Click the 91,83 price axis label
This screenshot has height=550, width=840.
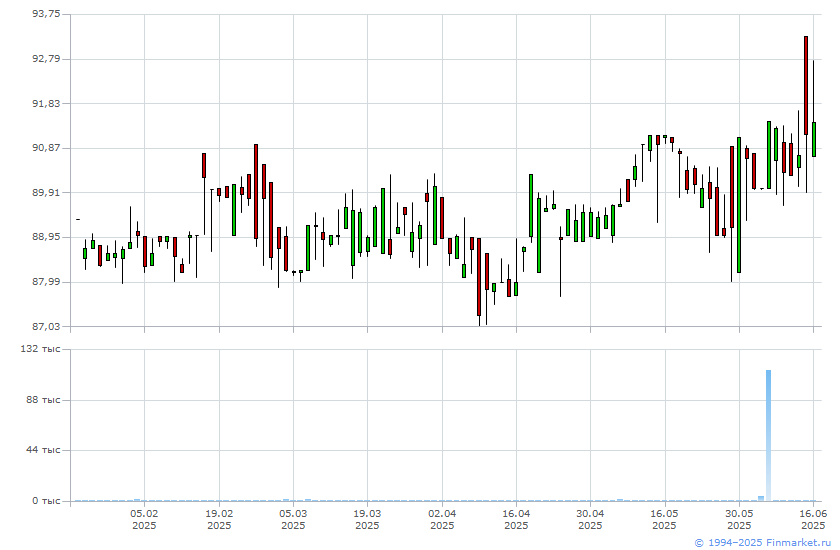pos(46,103)
